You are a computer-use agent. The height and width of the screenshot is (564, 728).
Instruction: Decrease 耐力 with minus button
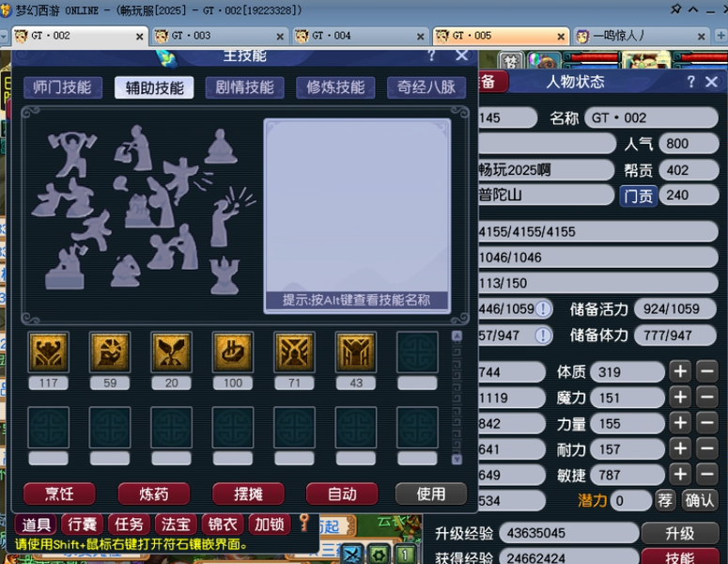pos(707,448)
